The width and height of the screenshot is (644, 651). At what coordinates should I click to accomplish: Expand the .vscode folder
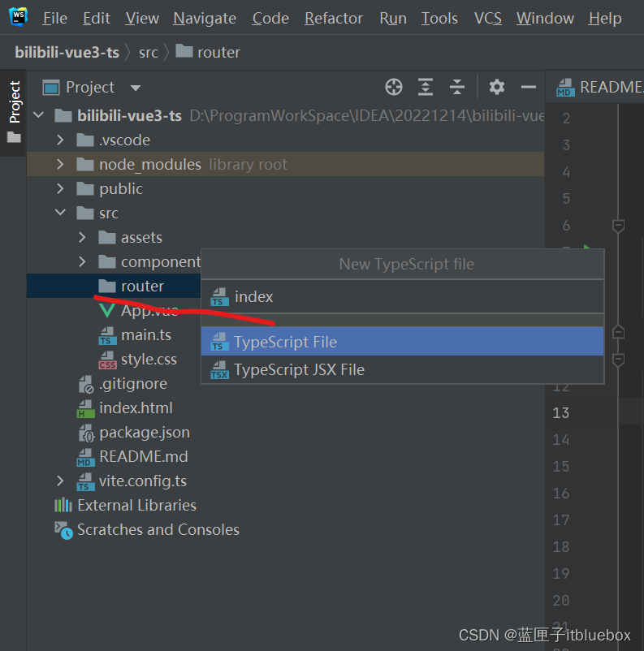point(60,140)
